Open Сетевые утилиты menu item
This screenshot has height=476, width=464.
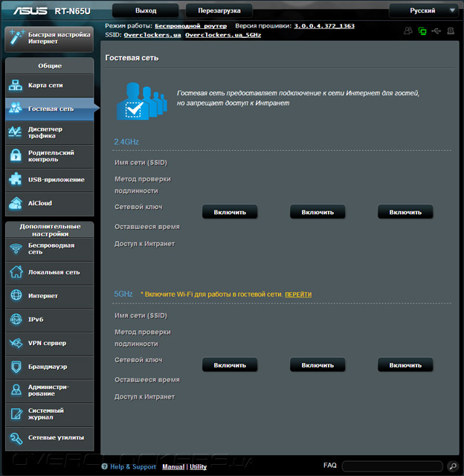click(x=50, y=438)
